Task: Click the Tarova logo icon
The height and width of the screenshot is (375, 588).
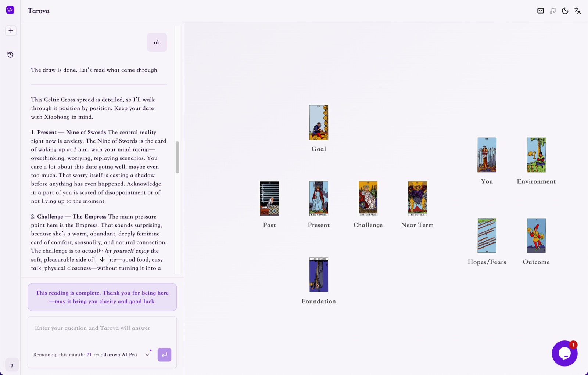Action: 10,10
